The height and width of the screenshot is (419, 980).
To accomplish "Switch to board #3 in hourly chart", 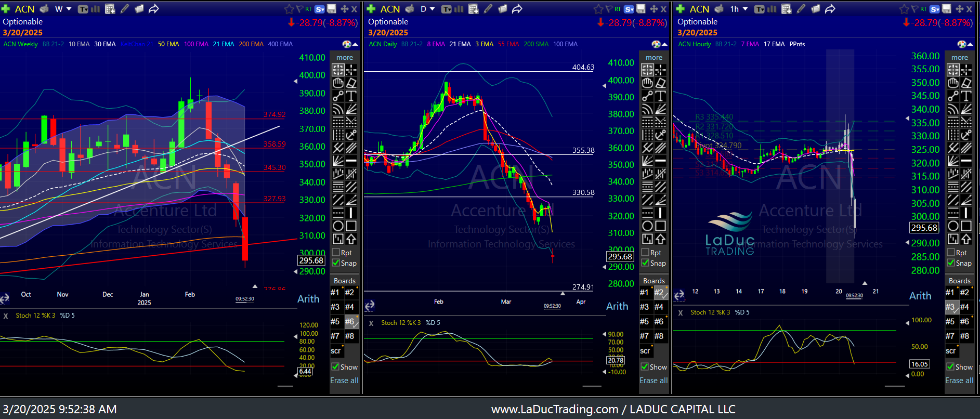I will 951,307.
